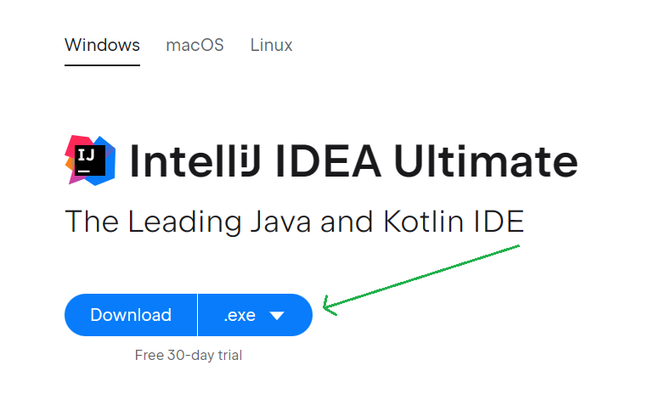
Task: Click the "Free 30-day trial" text
Action: pos(188,355)
